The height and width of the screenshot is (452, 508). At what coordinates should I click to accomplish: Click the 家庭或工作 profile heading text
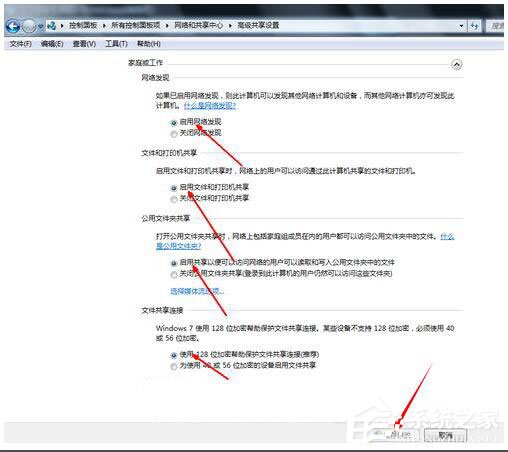(145, 63)
